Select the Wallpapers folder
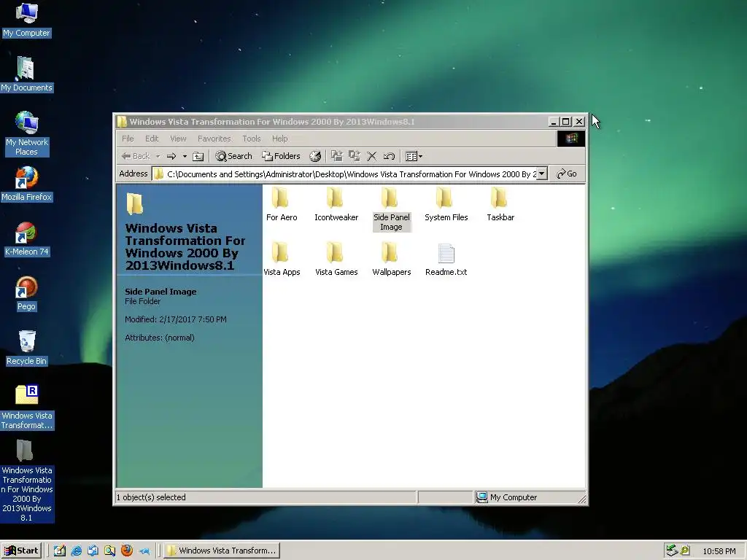This screenshot has width=747, height=560. [x=391, y=259]
